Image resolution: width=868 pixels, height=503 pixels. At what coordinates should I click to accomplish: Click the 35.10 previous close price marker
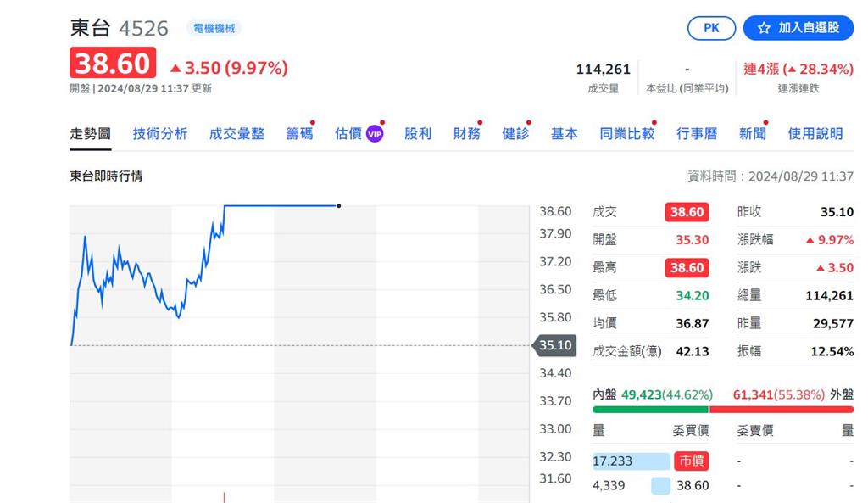(x=555, y=345)
